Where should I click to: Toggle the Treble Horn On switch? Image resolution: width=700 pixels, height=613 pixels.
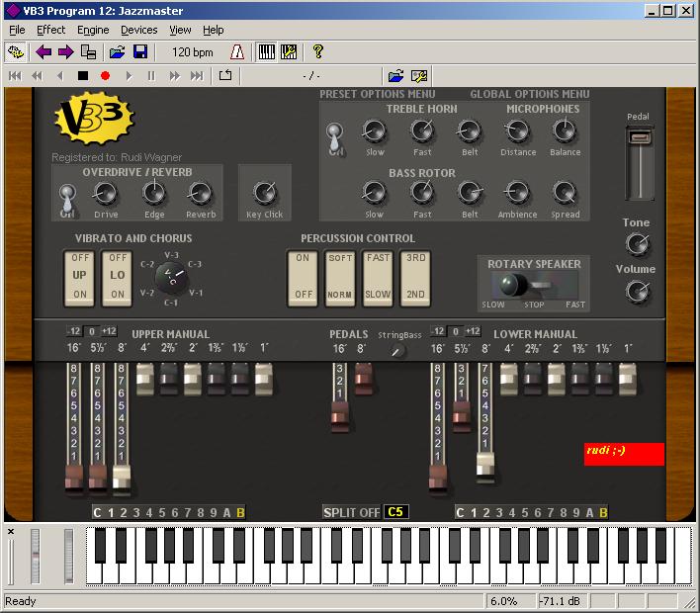[335, 136]
